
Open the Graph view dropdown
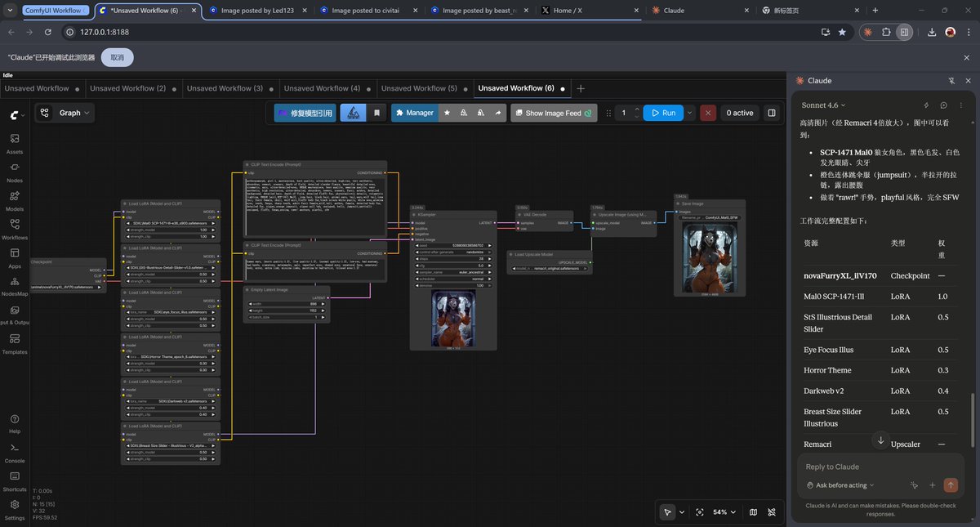click(65, 113)
